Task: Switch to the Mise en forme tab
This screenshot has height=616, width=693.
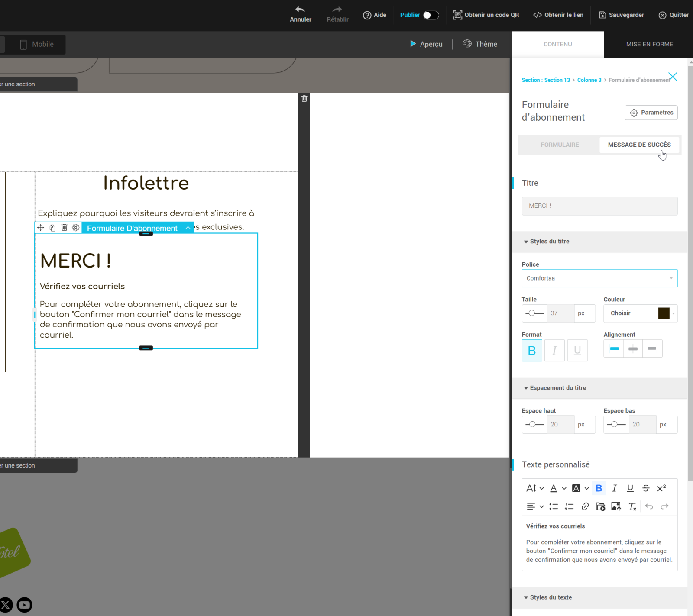Action: click(649, 44)
